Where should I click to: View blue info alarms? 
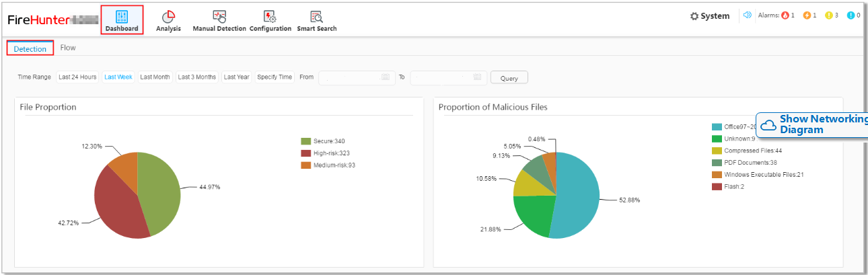(x=854, y=15)
